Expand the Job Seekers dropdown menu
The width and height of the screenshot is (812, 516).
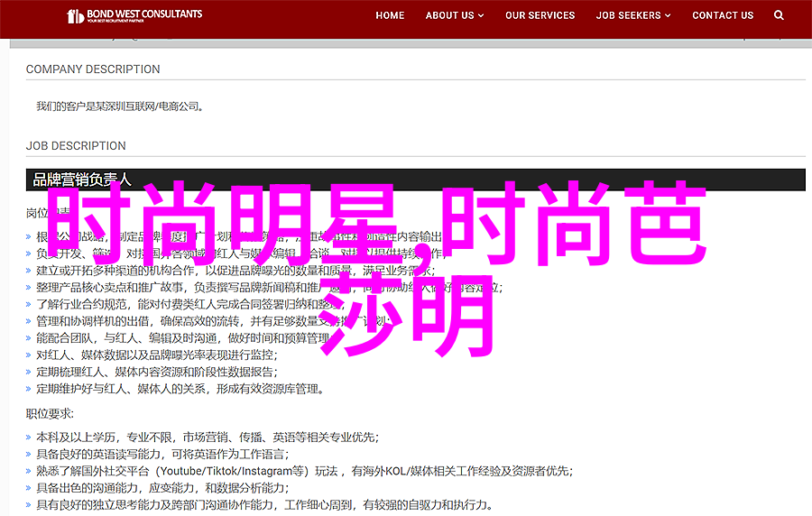633,15
